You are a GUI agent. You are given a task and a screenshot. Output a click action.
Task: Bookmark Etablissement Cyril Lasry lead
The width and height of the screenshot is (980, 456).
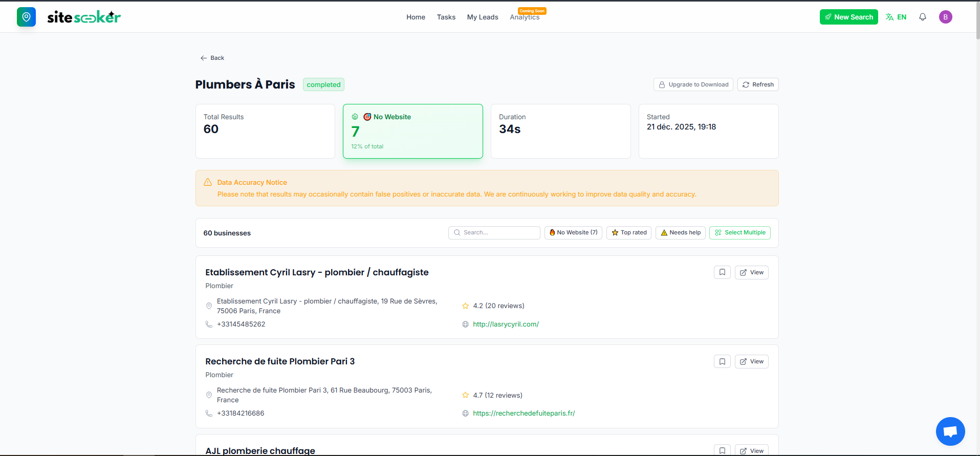coord(722,272)
